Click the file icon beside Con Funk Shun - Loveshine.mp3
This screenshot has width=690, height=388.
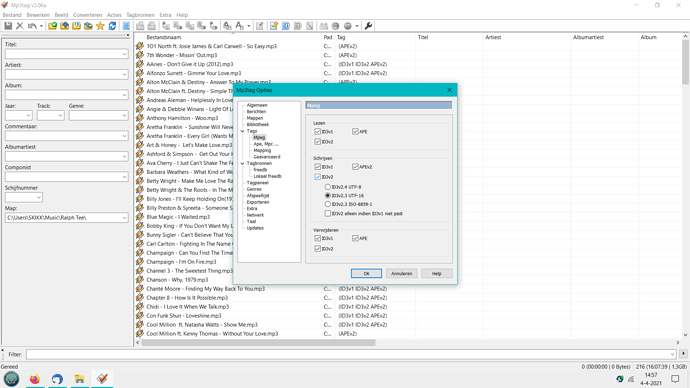[x=140, y=315]
